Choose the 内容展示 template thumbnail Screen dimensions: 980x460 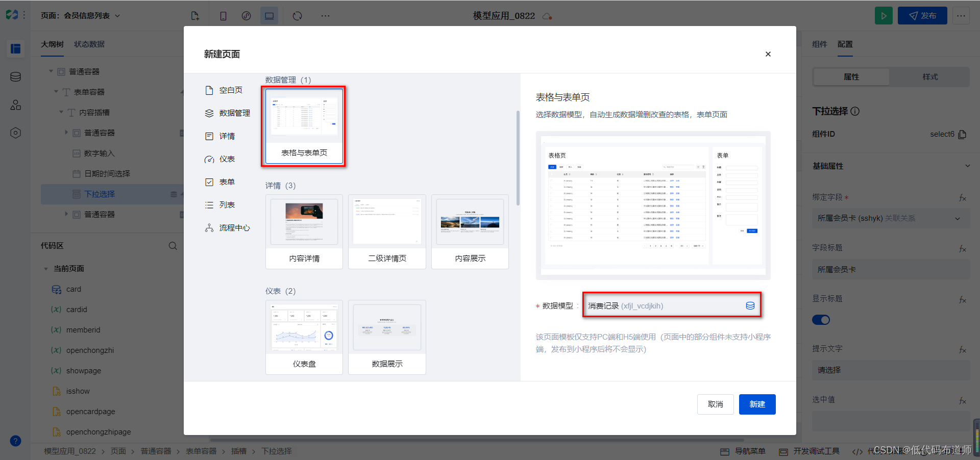tap(470, 232)
